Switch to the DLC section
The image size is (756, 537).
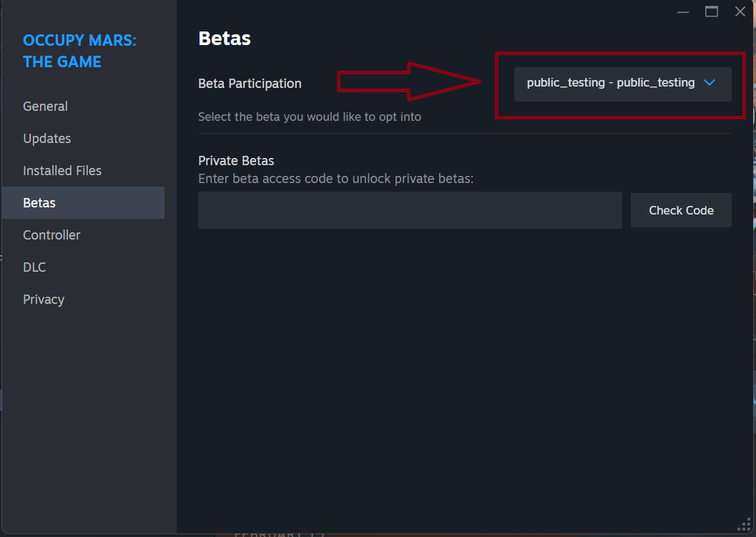[35, 267]
